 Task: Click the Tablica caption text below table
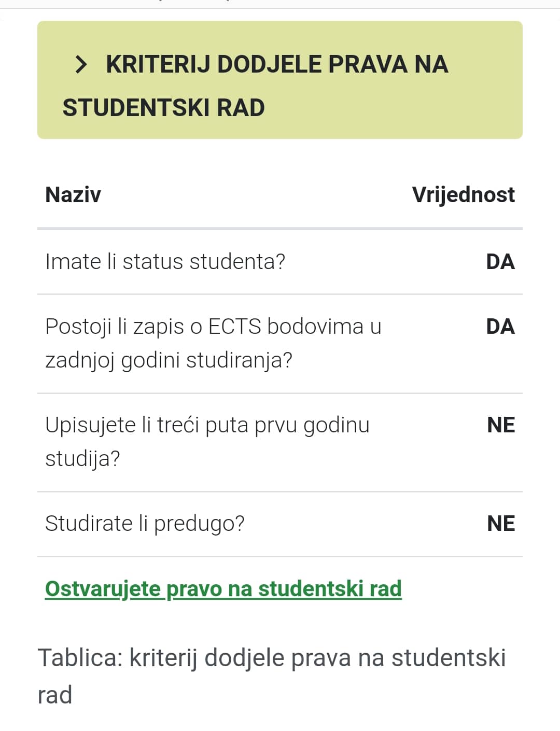point(272,676)
